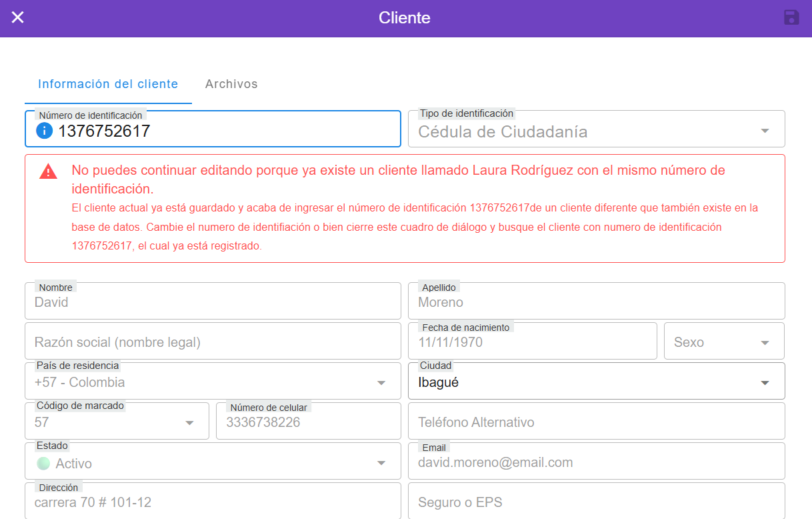The width and height of the screenshot is (812, 519).
Task: Focus the Razón social input field
Action: pyautogui.click(x=213, y=343)
